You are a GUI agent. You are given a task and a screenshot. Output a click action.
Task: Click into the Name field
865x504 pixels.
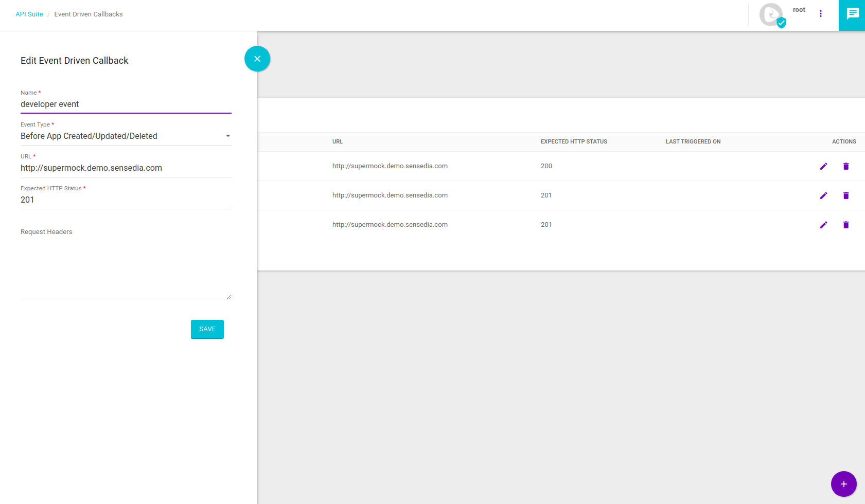pos(126,104)
